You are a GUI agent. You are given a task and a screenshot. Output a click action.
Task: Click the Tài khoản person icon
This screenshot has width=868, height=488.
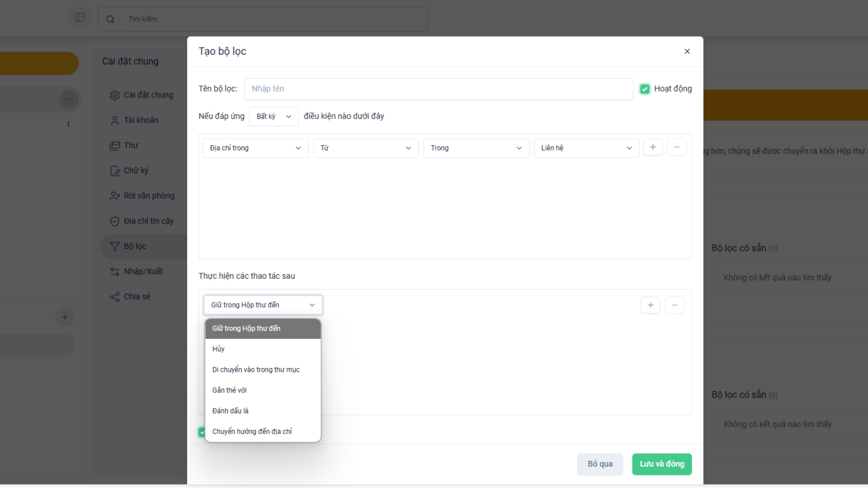(114, 120)
